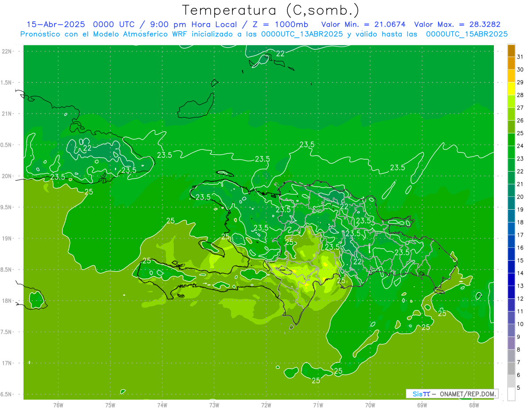Click the "31" value on the color legend
Image resolution: width=532 pixels, height=411 pixels.
520,57
